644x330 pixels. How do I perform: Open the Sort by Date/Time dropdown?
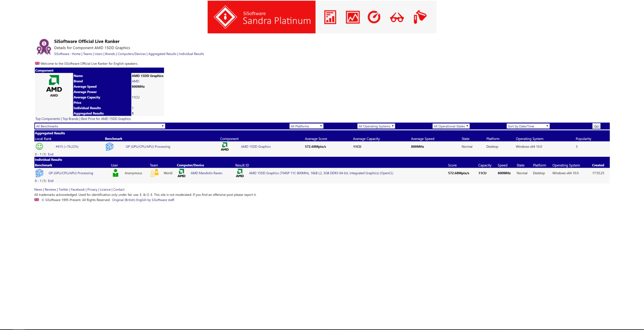point(528,126)
